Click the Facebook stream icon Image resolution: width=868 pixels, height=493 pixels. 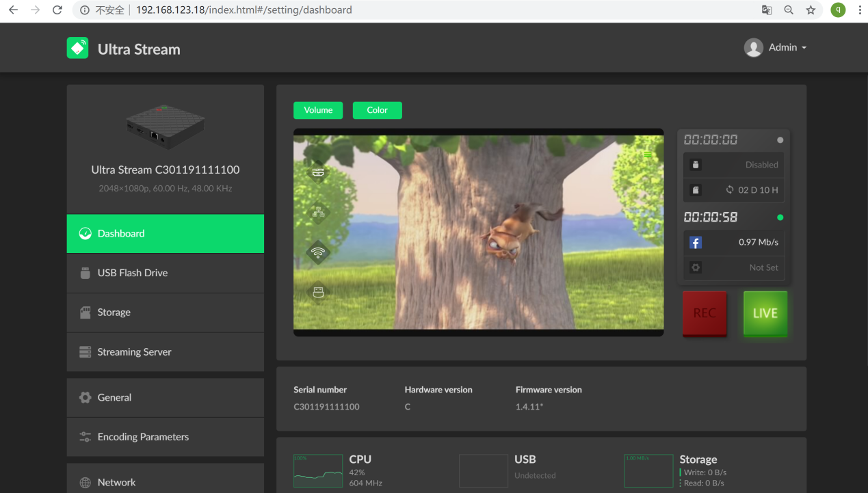[696, 243]
